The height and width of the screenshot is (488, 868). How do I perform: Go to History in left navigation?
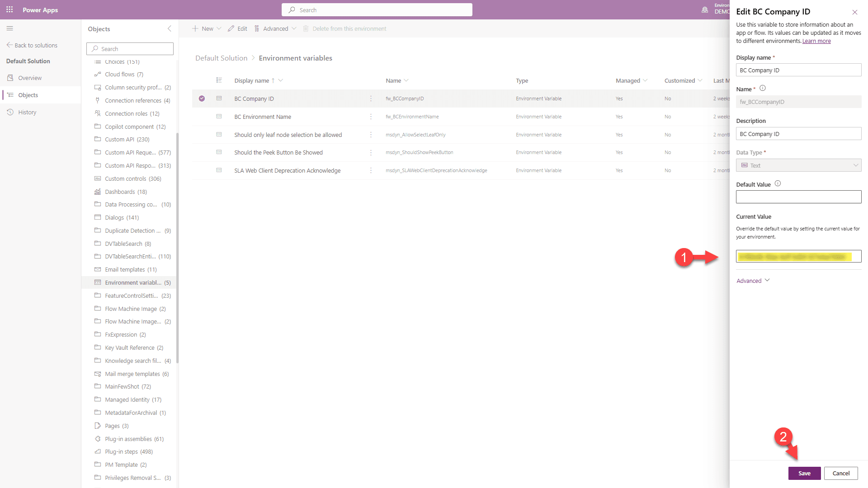27,112
